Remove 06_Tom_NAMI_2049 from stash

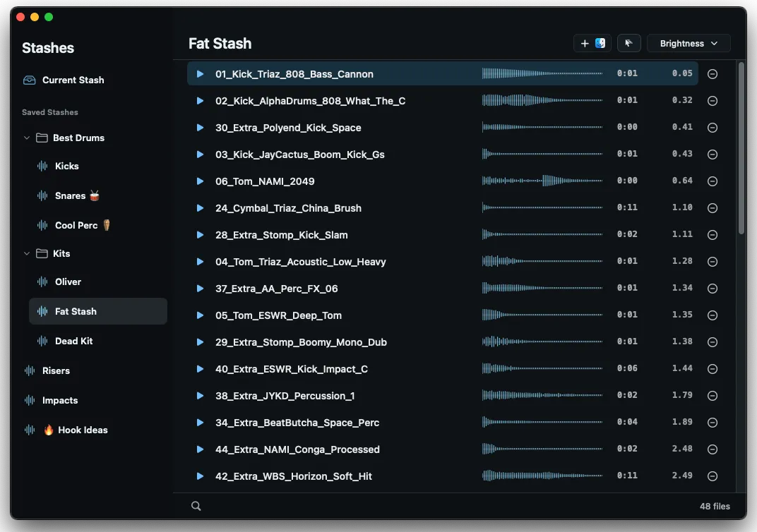[x=712, y=181]
